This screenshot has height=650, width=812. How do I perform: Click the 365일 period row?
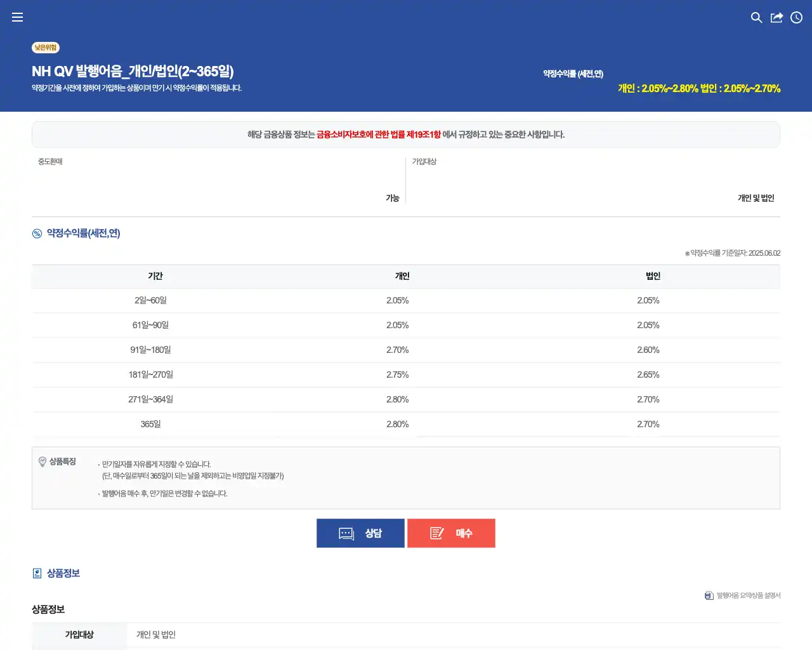[406, 425]
